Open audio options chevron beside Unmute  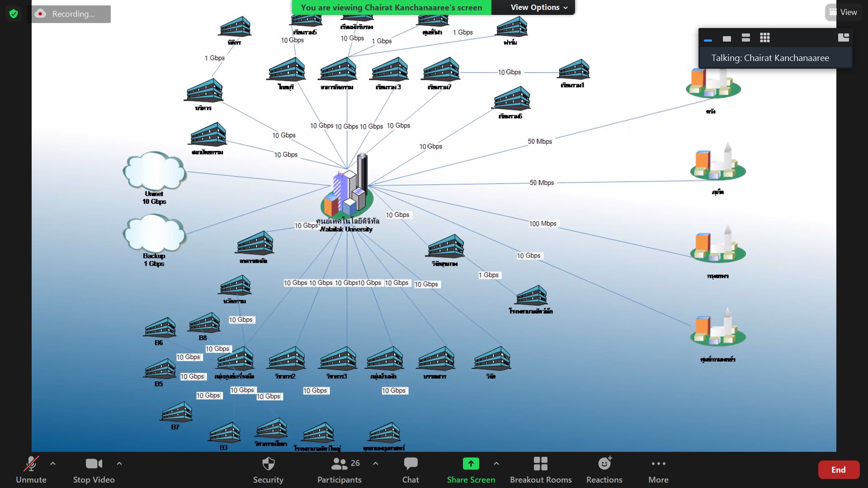point(53,464)
